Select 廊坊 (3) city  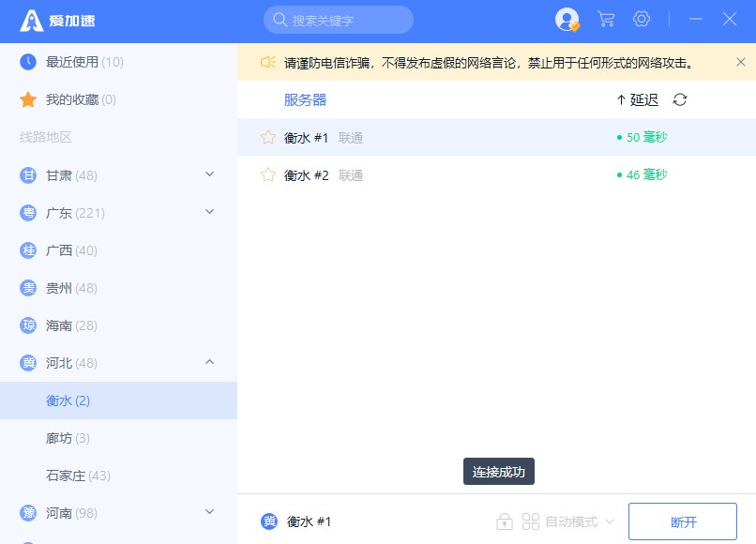(x=118, y=438)
